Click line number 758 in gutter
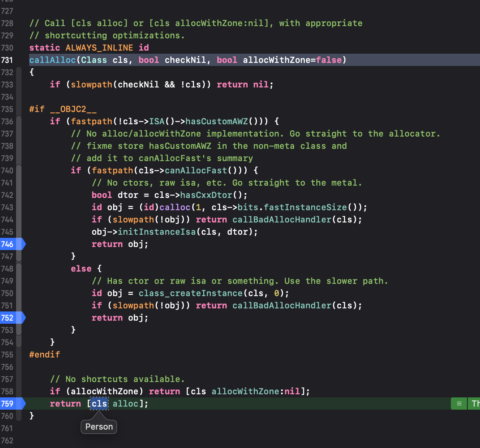The width and height of the screenshot is (480, 448). pyautogui.click(x=7, y=391)
